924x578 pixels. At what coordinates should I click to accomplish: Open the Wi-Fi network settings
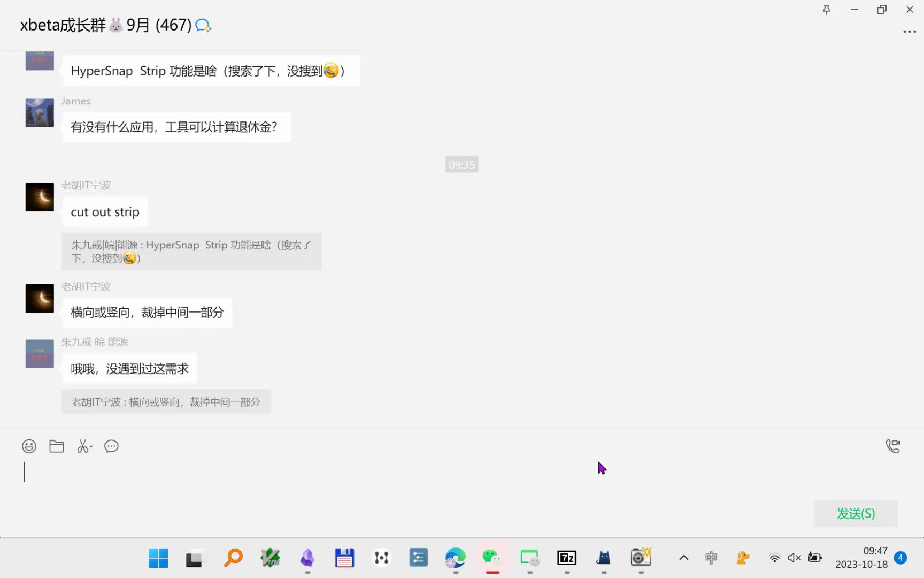click(774, 558)
